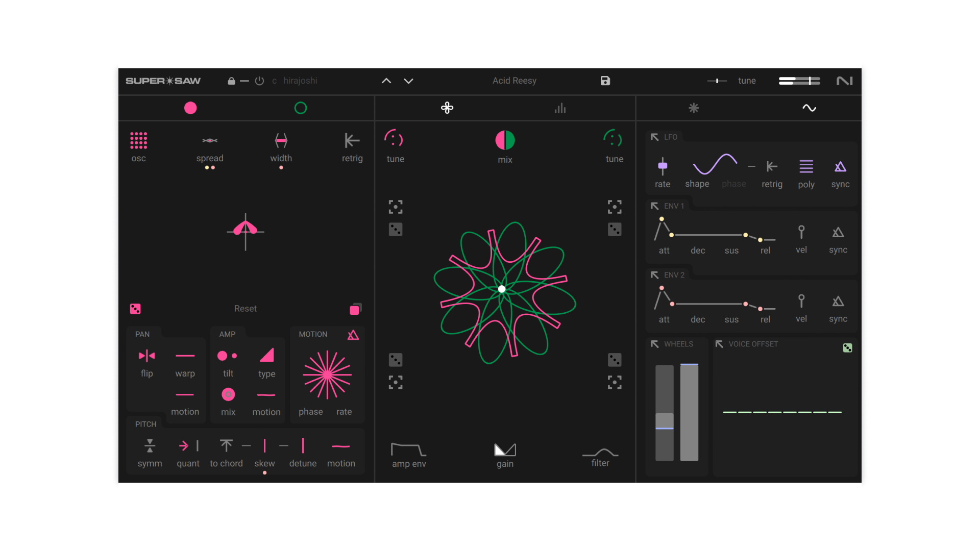The width and height of the screenshot is (980, 551).
Task: Toggle the ENV 1 sync icon
Action: (838, 232)
